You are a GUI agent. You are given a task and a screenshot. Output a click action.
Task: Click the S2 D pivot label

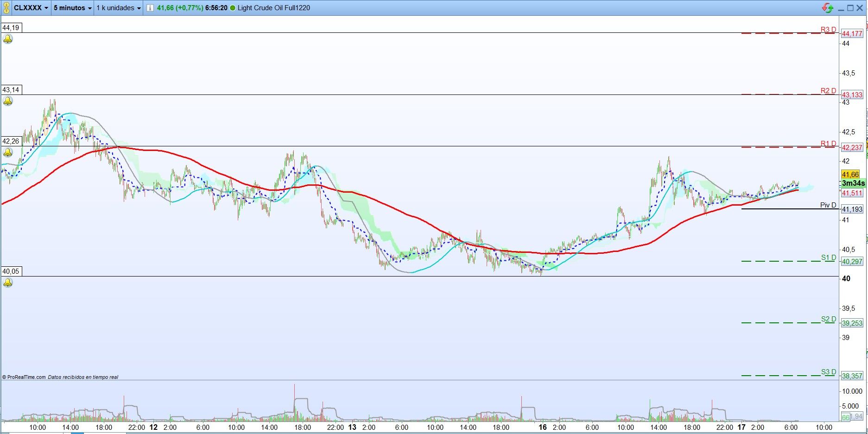[829, 319]
